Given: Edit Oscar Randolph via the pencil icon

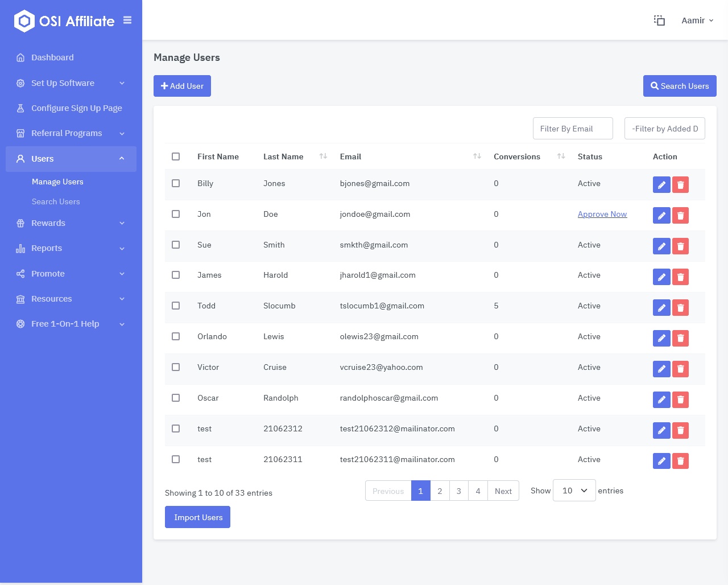Looking at the screenshot, I should click(661, 399).
